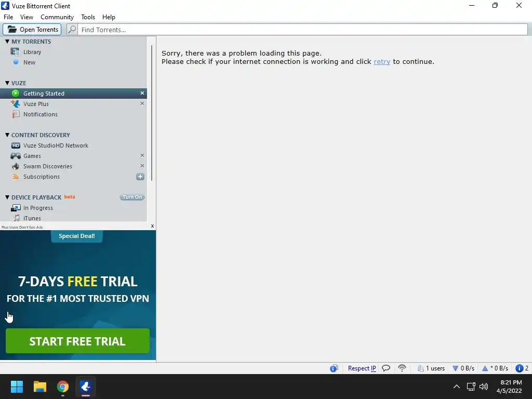
Task: Click the Respect IP link
Action: 362,368
